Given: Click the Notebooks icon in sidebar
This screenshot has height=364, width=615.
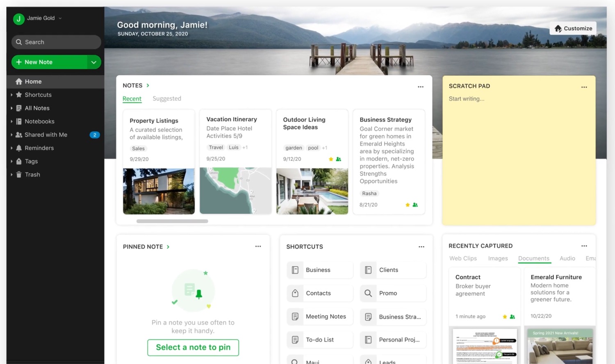Looking at the screenshot, I should pos(19,122).
